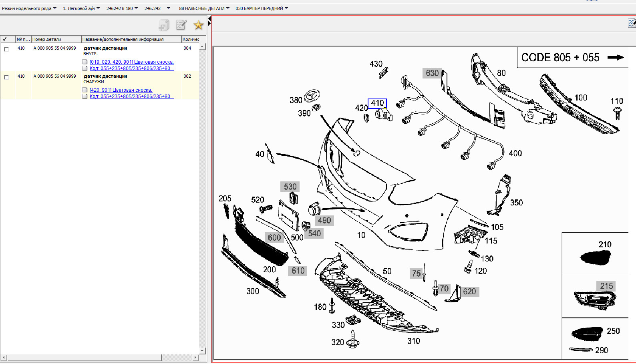Tick the checkbox for part A 000 905 56 04 9999
Image resolution: width=636 pixels, height=364 pixels.
[x=6, y=77]
